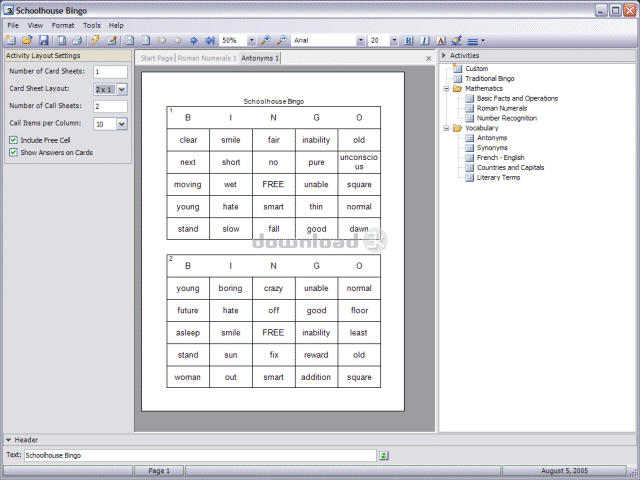The image size is (640, 480).
Task: Select Basic Facts and Operations
Action: (517, 98)
